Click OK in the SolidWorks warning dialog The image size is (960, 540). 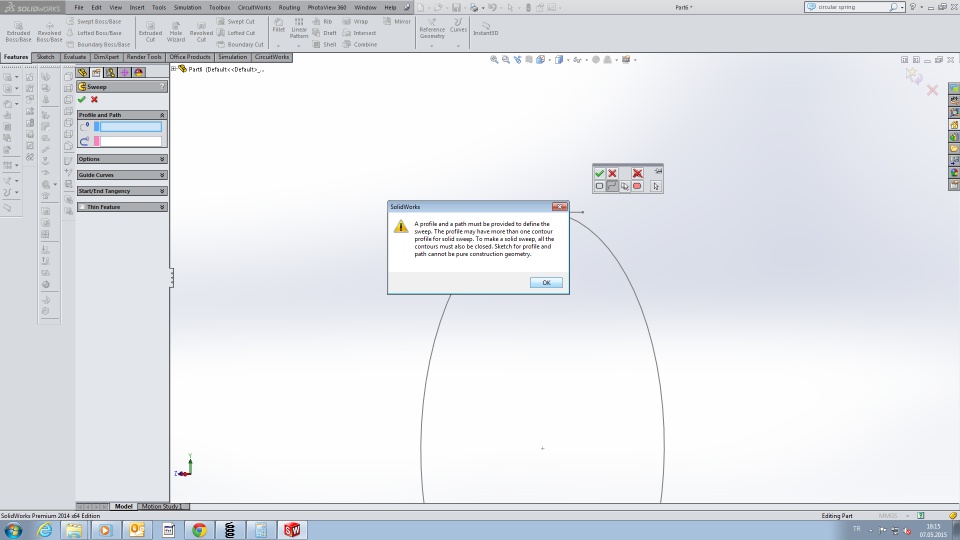tap(546, 283)
